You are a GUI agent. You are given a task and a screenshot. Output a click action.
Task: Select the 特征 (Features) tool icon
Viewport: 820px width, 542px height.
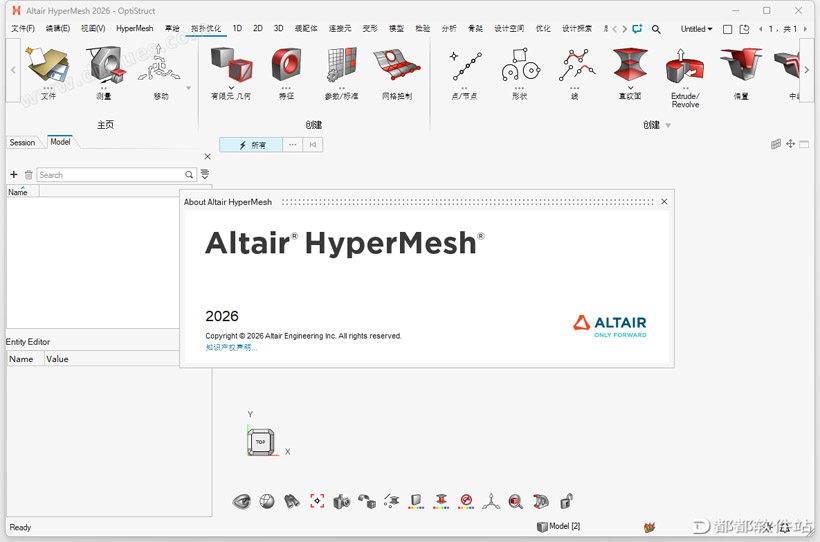tap(286, 65)
